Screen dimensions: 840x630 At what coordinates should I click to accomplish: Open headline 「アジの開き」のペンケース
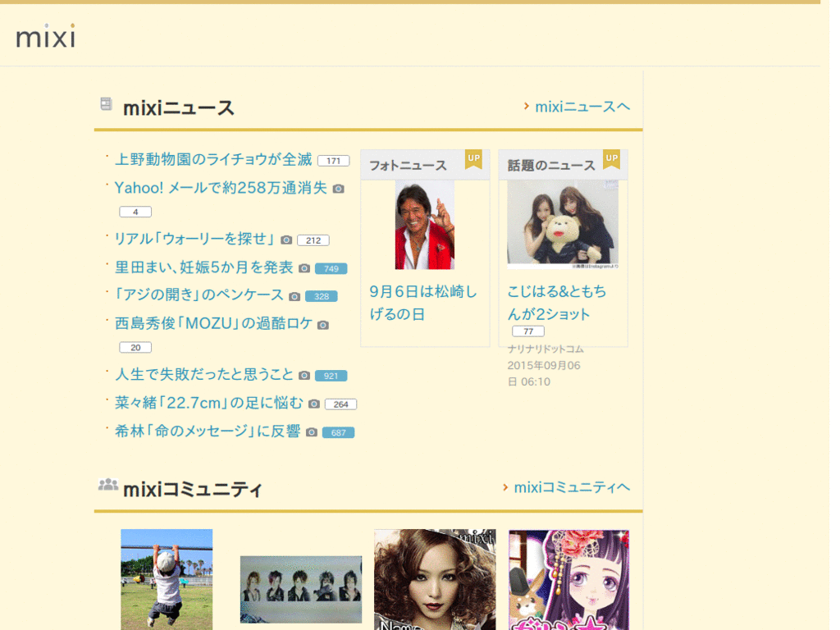pos(199,294)
